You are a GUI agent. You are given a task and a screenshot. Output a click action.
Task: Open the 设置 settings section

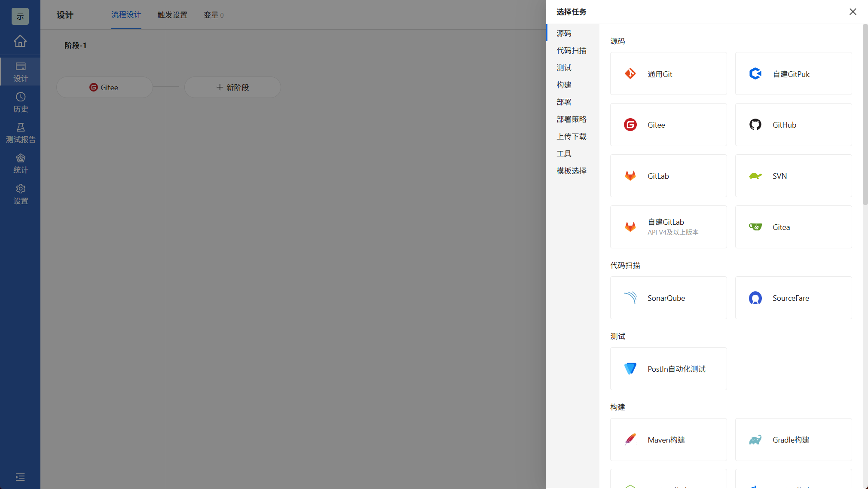(20, 194)
